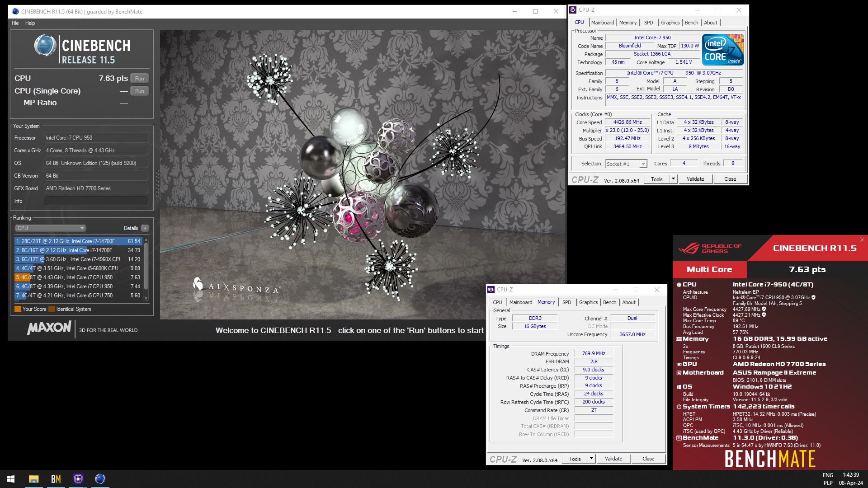Click Validate in lower CPU-Z

coord(613,459)
